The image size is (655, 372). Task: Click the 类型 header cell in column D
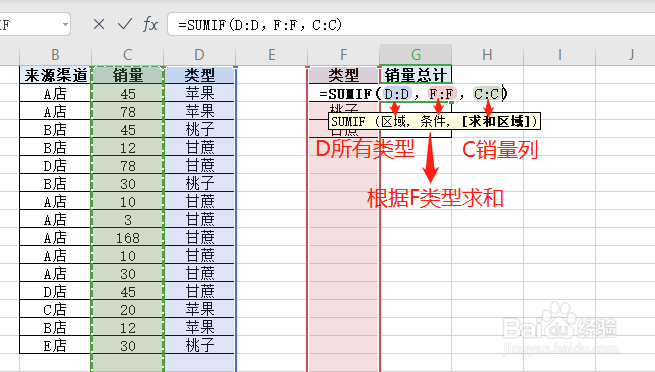200,75
